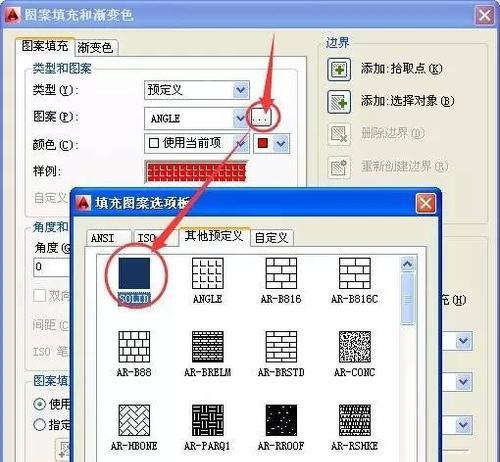Select the first hatch origin radio button
This screenshot has width=500, height=462.
tap(40, 404)
